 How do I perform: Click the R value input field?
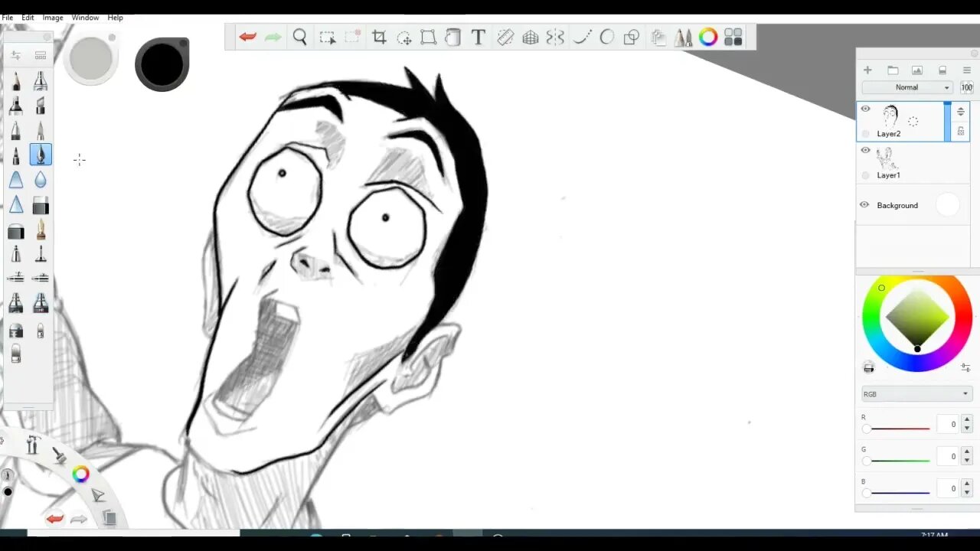click(948, 424)
